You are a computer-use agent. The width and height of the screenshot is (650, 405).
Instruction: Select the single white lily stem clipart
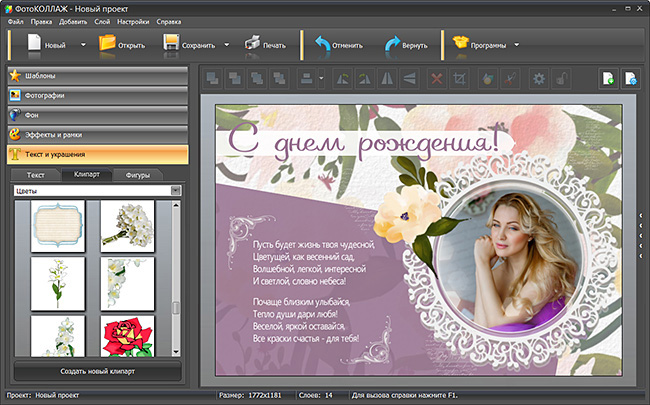coord(58,284)
